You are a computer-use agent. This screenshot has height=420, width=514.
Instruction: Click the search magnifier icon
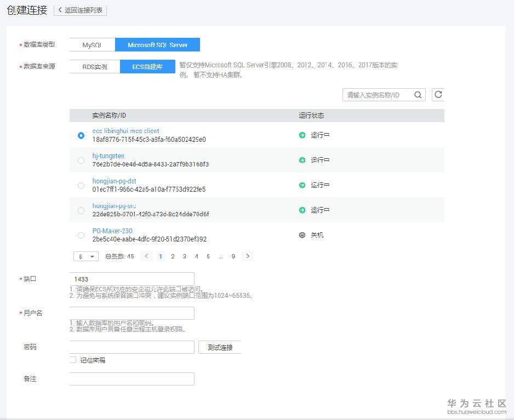(418, 95)
